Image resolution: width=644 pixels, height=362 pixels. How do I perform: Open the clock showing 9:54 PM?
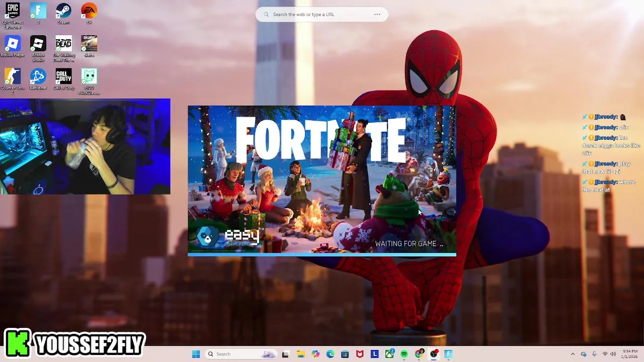(630, 354)
